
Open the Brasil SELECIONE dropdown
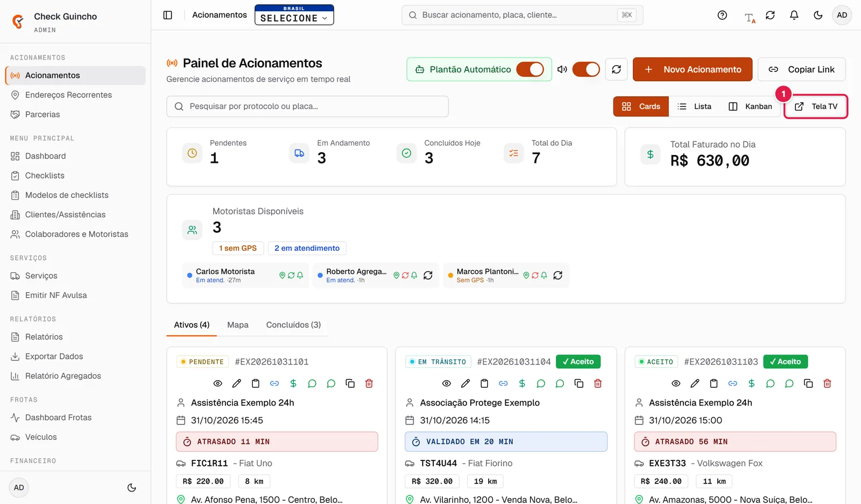click(x=294, y=15)
